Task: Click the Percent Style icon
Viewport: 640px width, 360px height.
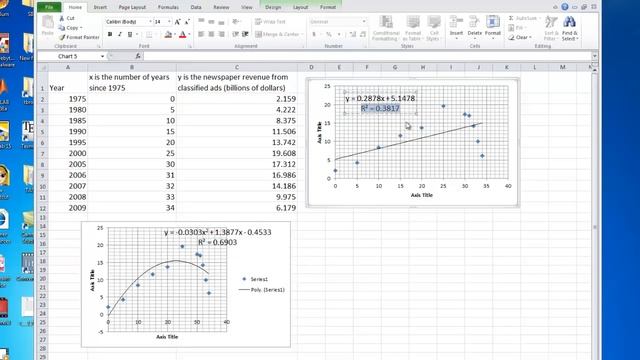Action: (x=329, y=34)
